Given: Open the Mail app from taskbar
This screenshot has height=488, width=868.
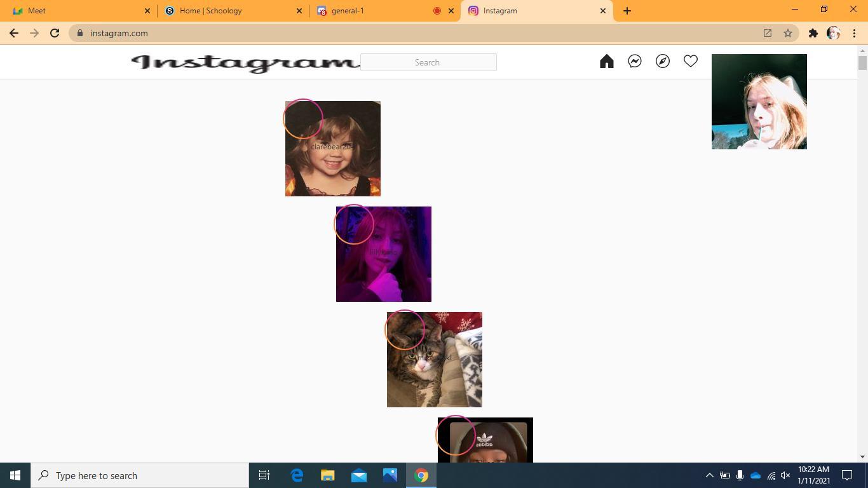Looking at the screenshot, I should pos(359,475).
